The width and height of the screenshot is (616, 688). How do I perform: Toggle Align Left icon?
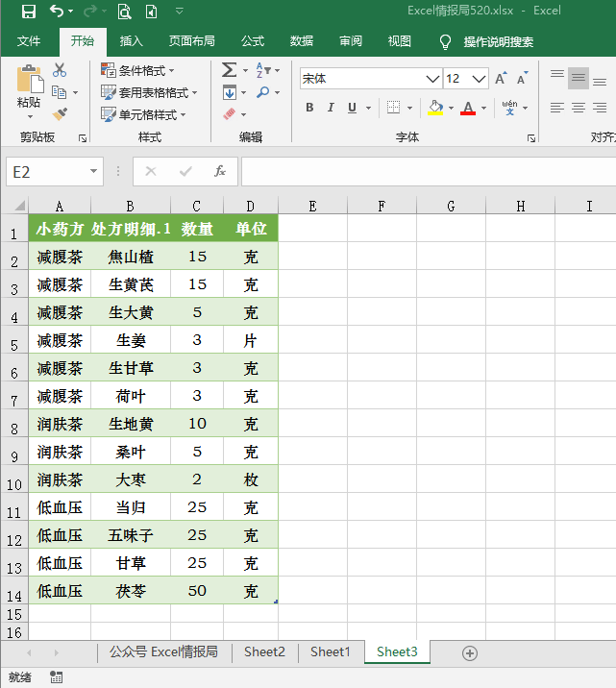point(557,108)
